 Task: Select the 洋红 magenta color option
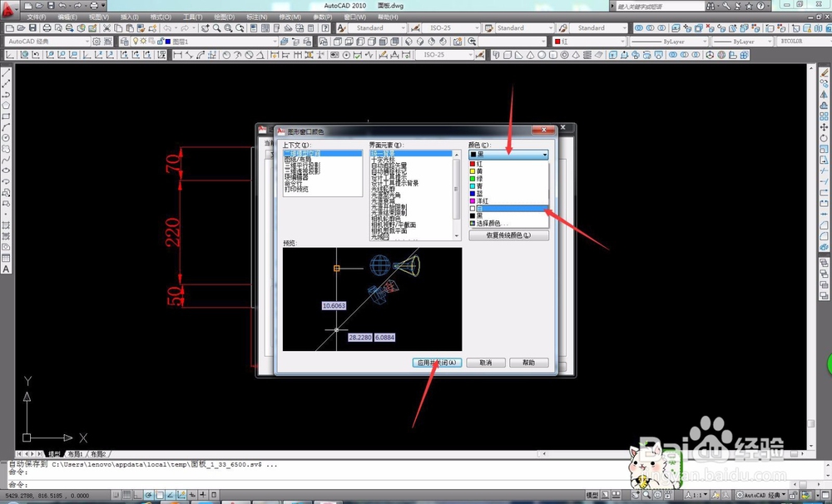508,201
